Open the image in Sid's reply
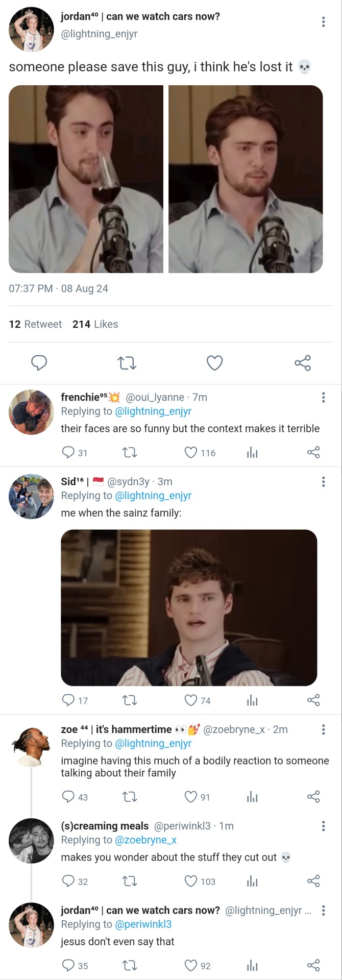 [189, 607]
